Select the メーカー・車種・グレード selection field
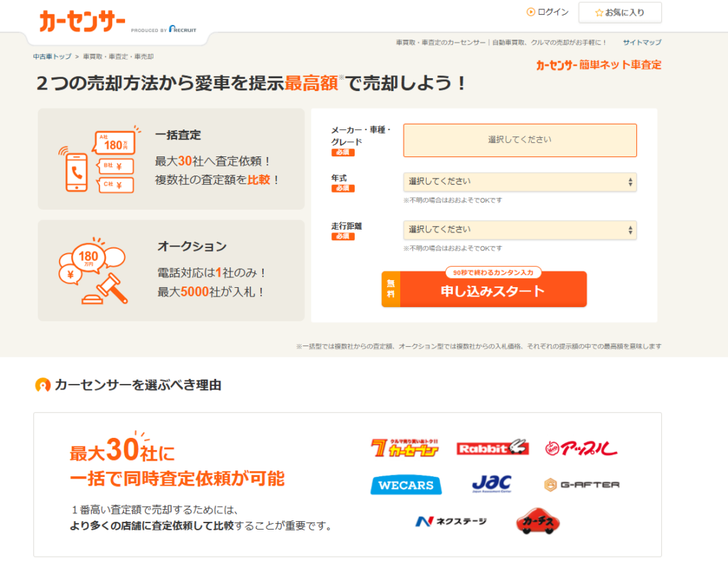 pos(520,140)
